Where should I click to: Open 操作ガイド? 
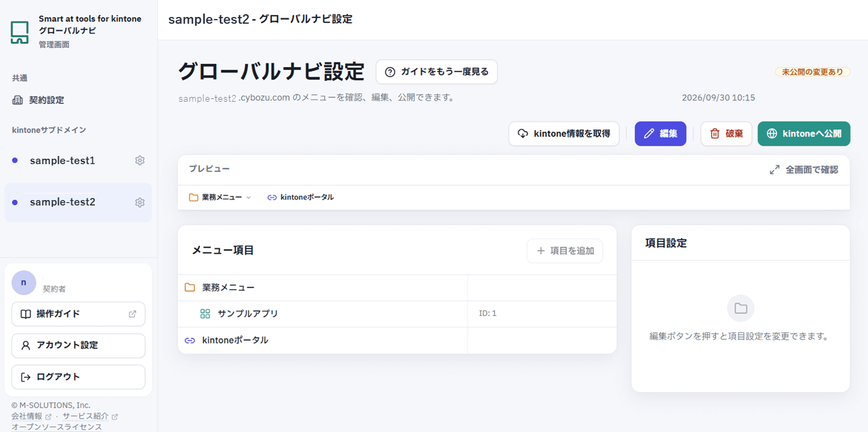click(79, 314)
